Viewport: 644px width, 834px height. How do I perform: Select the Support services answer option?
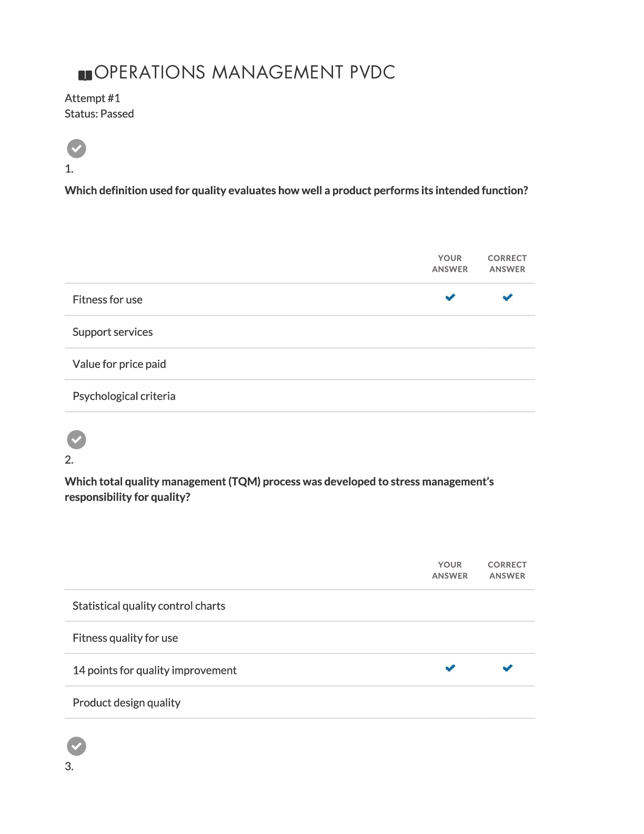[113, 332]
